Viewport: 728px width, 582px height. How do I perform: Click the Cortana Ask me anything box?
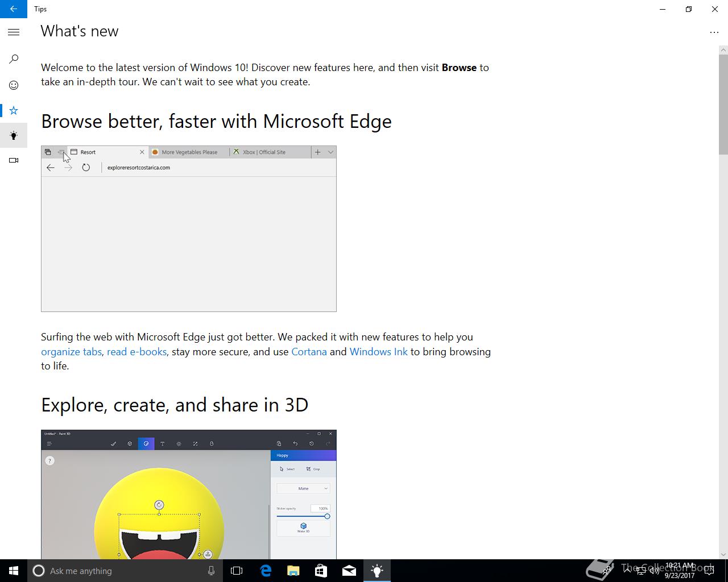pyautogui.click(x=125, y=571)
